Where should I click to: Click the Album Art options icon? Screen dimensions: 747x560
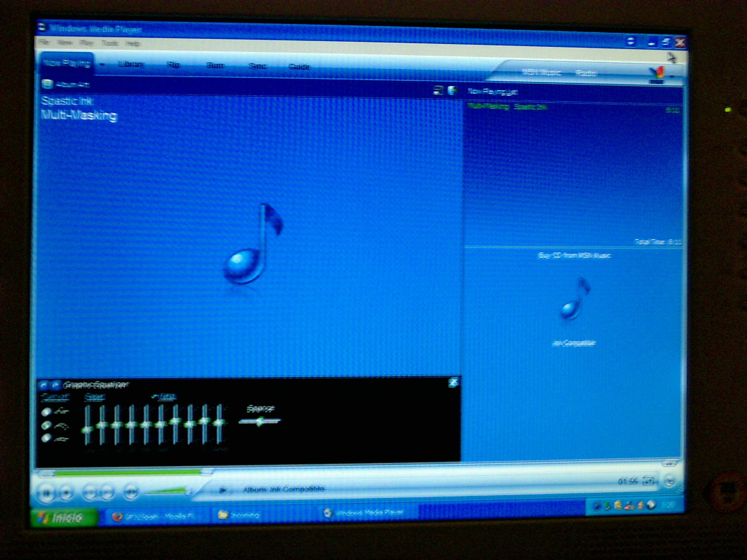(x=47, y=84)
